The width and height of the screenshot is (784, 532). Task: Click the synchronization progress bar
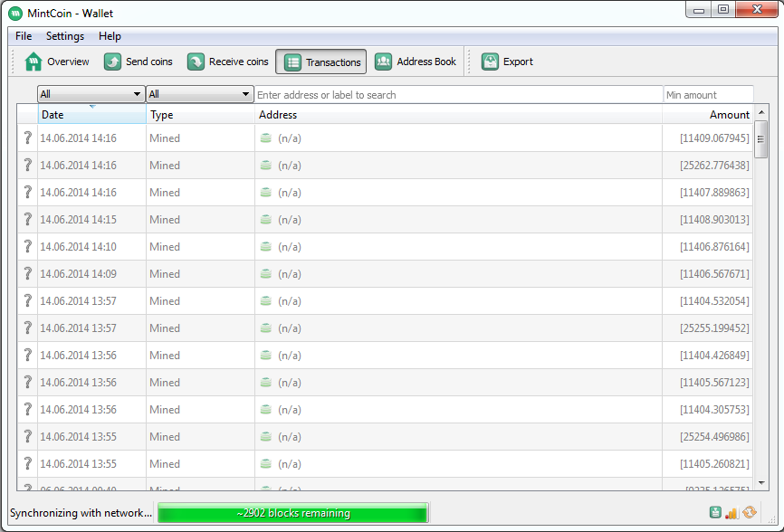(293, 513)
